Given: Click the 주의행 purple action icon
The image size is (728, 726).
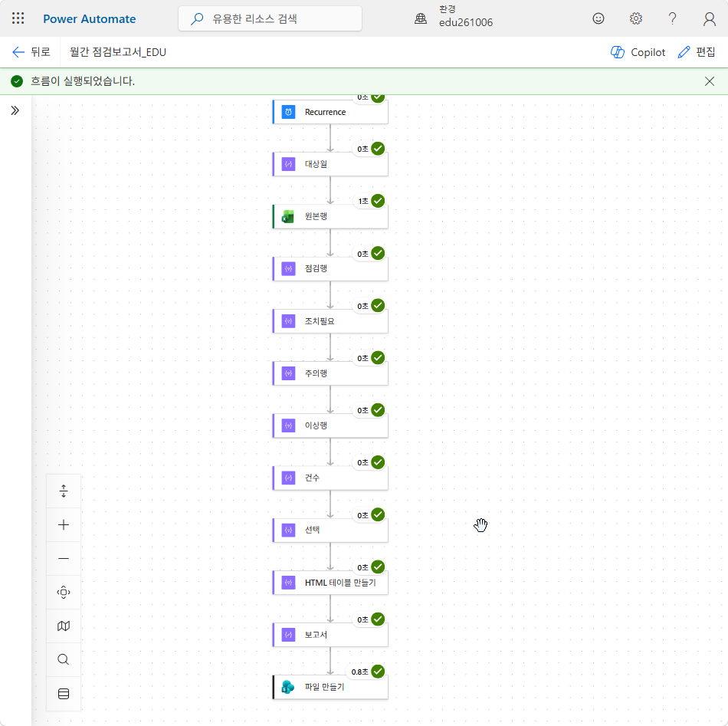Looking at the screenshot, I should click(288, 373).
